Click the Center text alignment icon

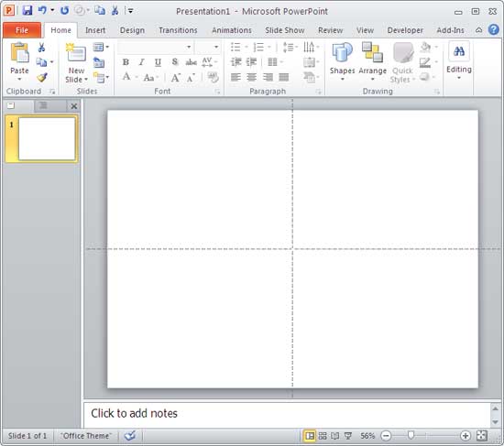point(251,77)
